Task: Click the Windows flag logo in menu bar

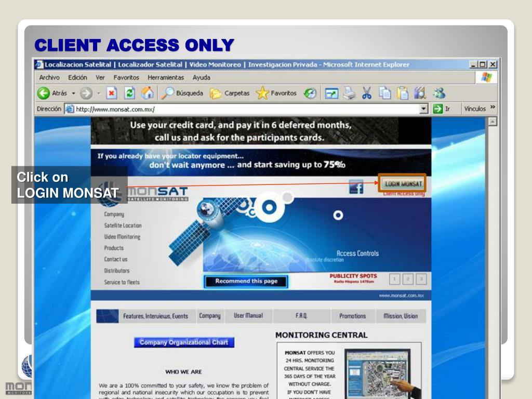Action: click(486, 77)
